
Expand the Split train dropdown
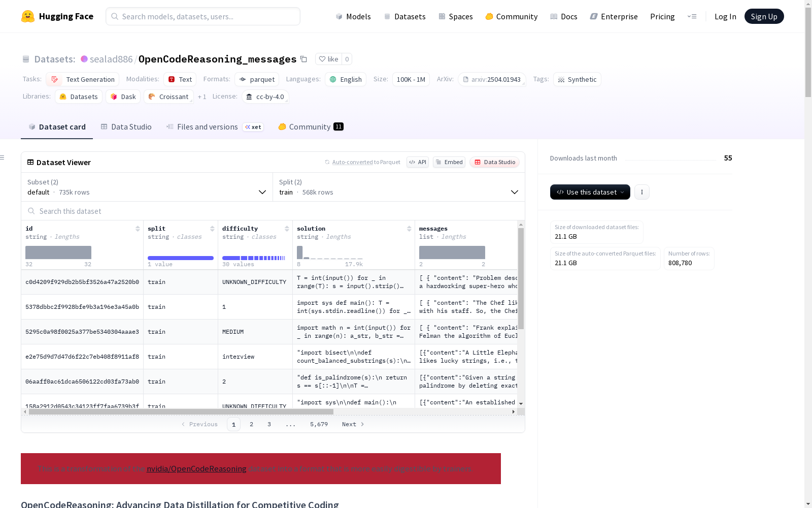pyautogui.click(x=399, y=187)
